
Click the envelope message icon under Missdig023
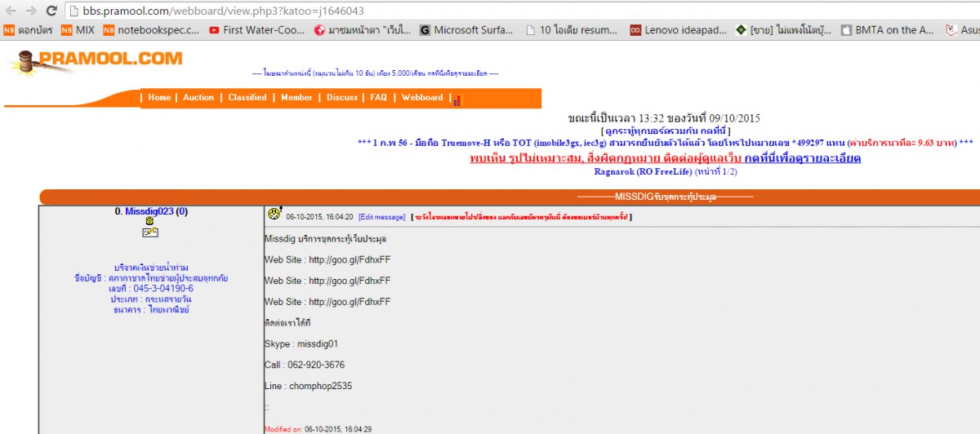tap(150, 232)
